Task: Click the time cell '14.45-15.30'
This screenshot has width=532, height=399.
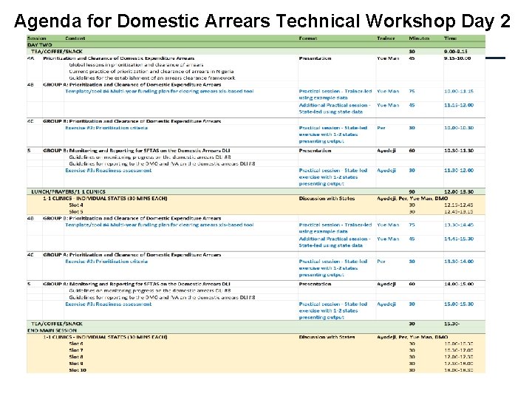Action: coord(459,239)
